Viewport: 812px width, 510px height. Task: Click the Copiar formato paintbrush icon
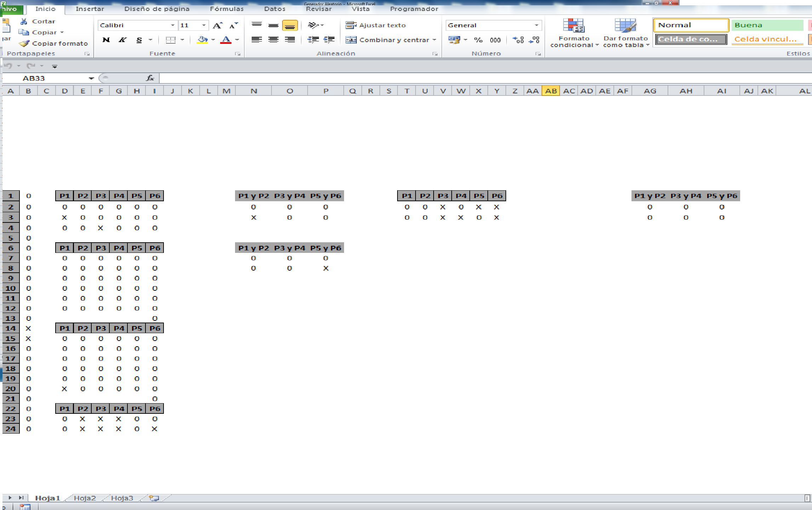coord(24,44)
